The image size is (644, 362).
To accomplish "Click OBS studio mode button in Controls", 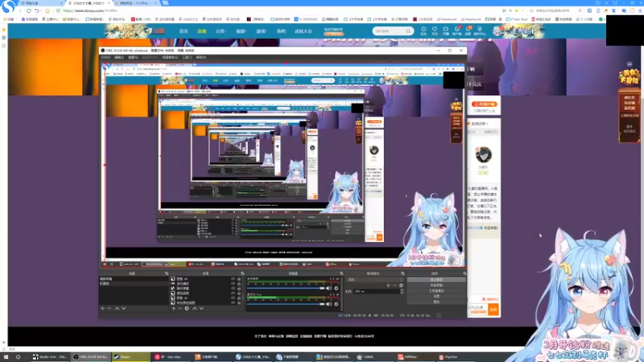I will tap(436, 290).
